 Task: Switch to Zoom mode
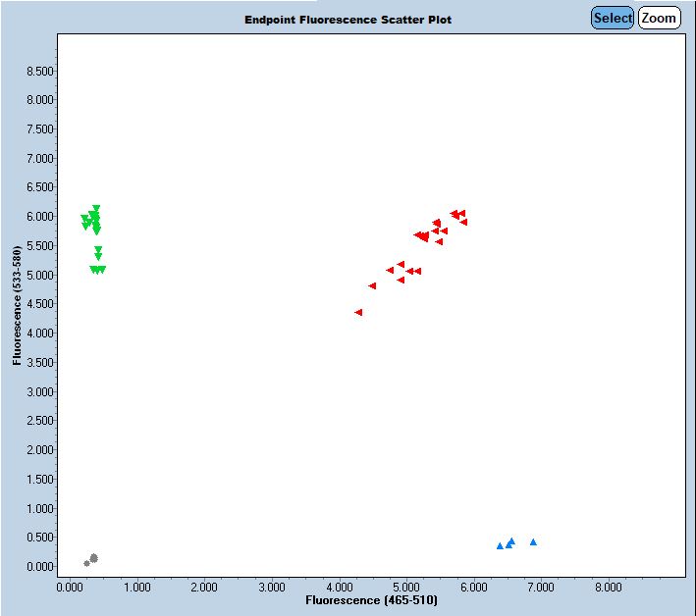click(x=659, y=18)
